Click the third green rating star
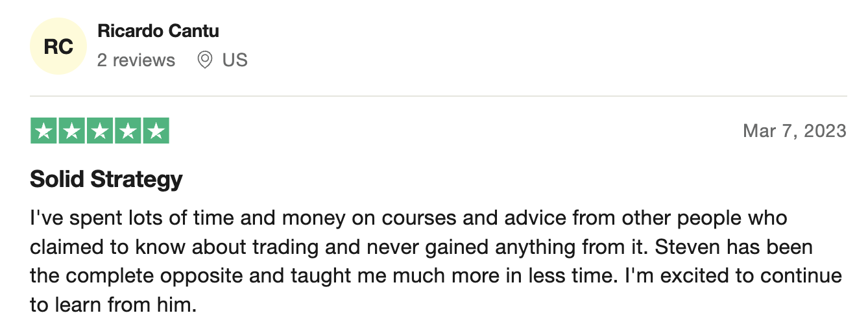This screenshot has width=868, height=326. click(x=99, y=131)
